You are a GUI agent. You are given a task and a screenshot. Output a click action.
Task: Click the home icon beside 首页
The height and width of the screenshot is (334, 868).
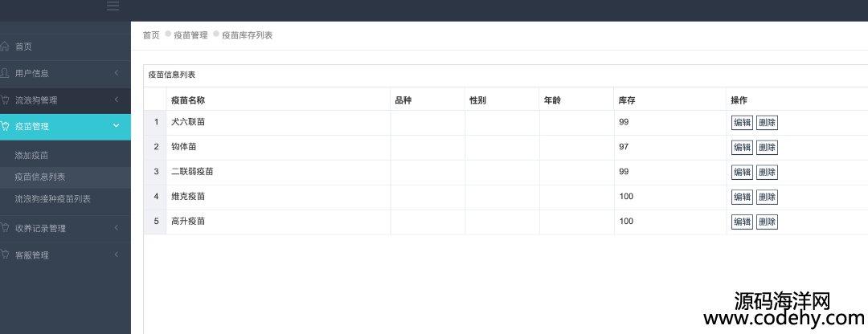pyautogui.click(x=5, y=47)
